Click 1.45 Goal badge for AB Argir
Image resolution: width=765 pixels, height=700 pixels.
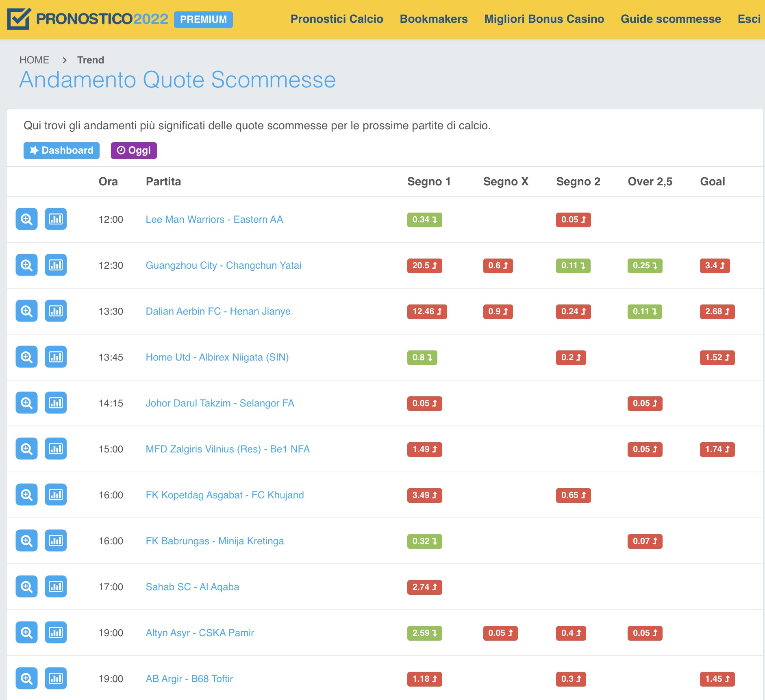(717, 679)
